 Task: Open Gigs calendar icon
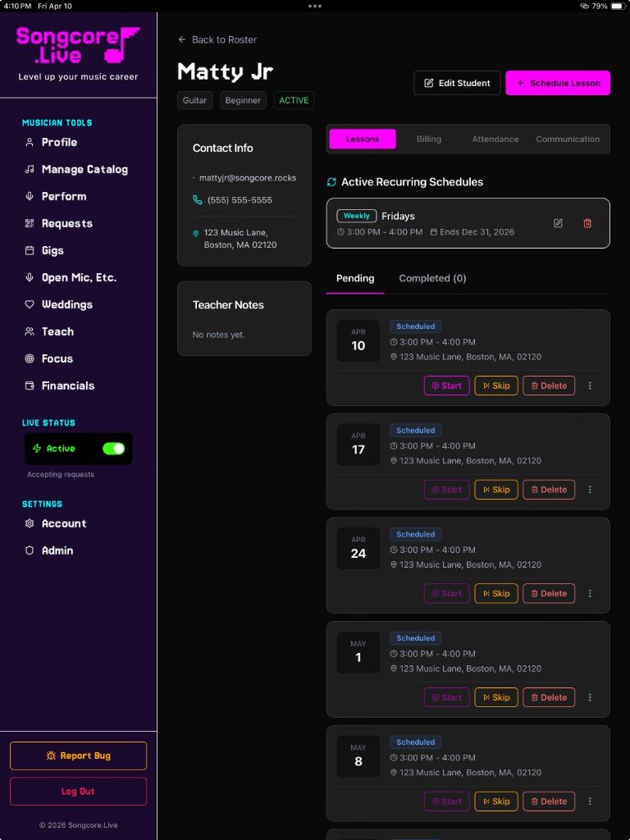30,250
